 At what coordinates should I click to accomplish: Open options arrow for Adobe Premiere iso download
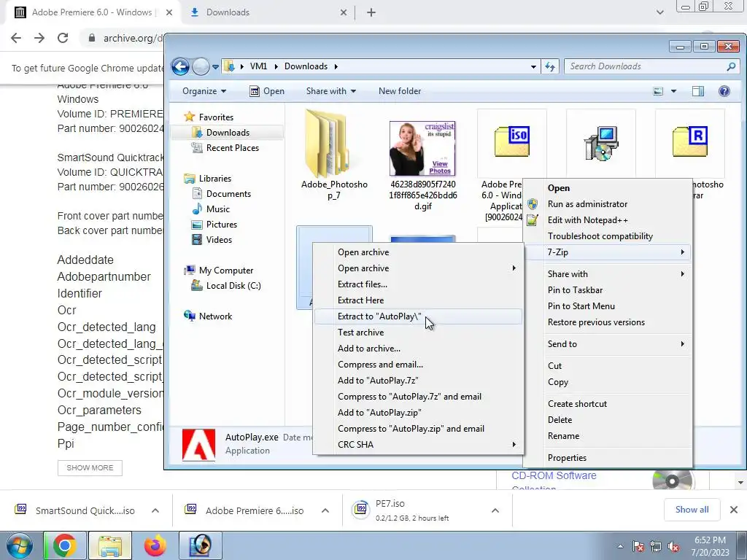(325, 510)
